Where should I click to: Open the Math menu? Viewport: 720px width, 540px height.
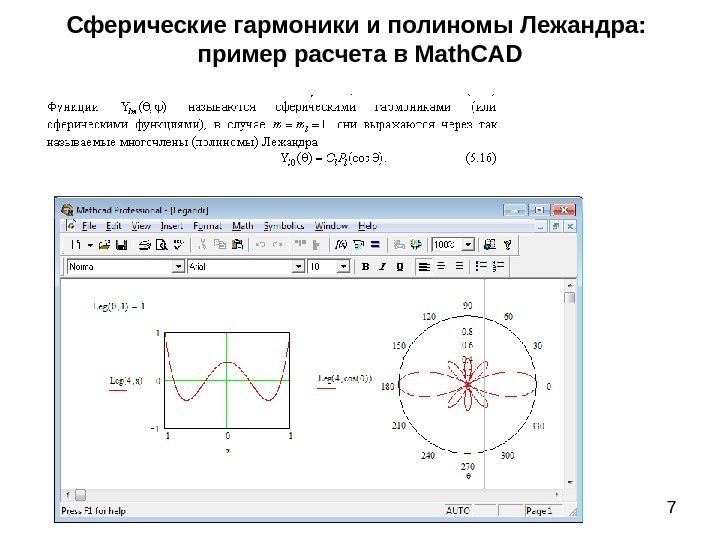pyautogui.click(x=242, y=226)
